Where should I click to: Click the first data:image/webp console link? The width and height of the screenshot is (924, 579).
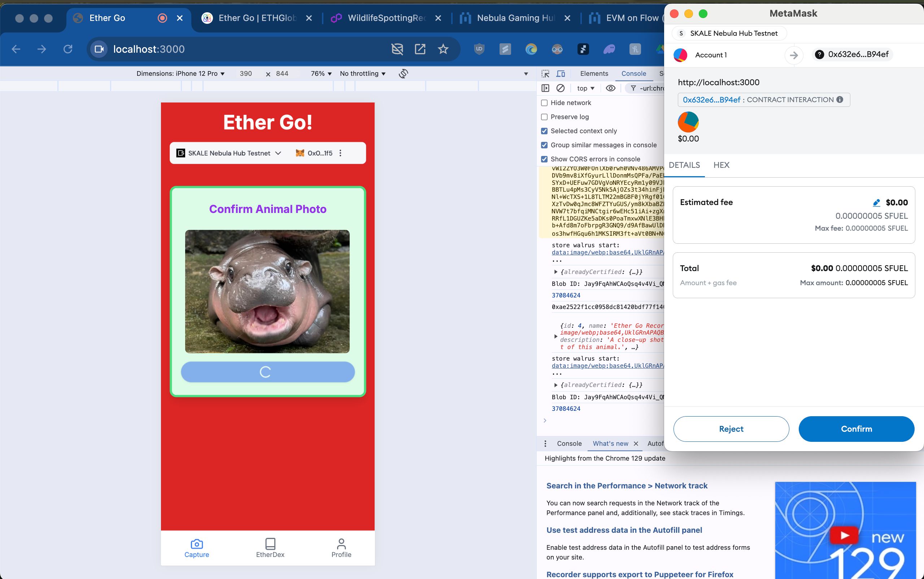pos(607,252)
